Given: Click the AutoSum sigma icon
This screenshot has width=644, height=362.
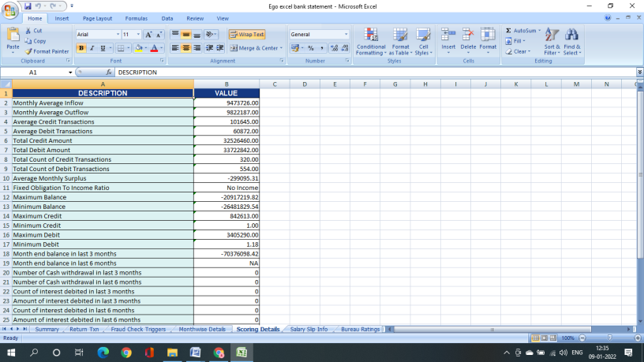Looking at the screenshot, I should pos(509,31).
